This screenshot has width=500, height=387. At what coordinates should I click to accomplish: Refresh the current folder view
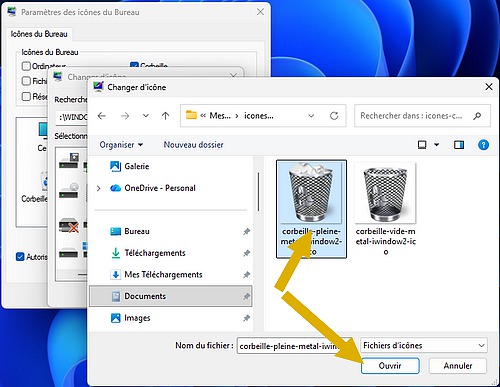pyautogui.click(x=334, y=116)
